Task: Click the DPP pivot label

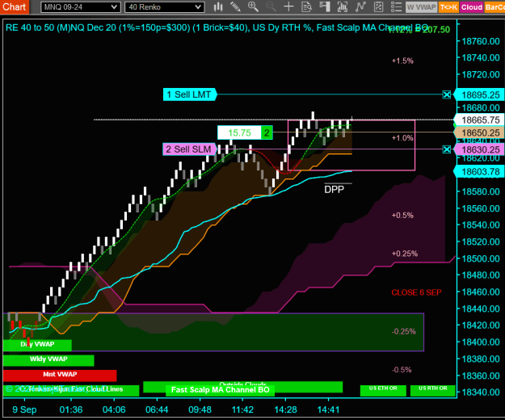Action: click(334, 189)
